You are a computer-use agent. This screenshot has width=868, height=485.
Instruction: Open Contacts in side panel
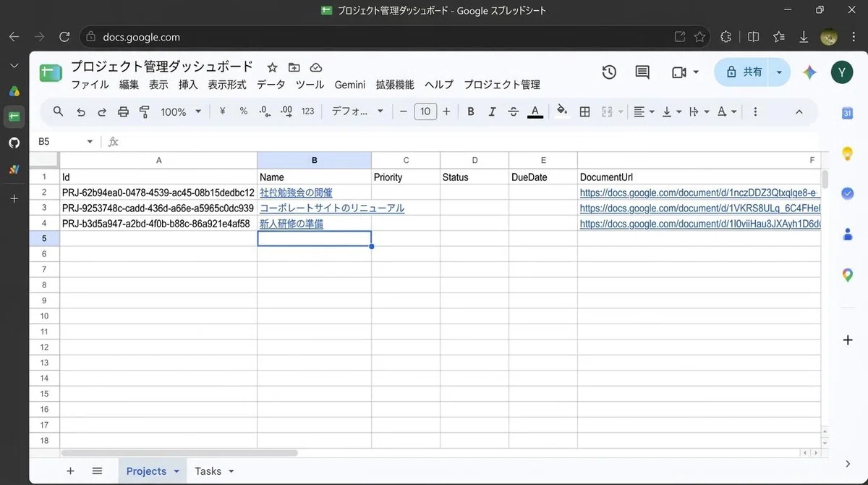tap(848, 235)
